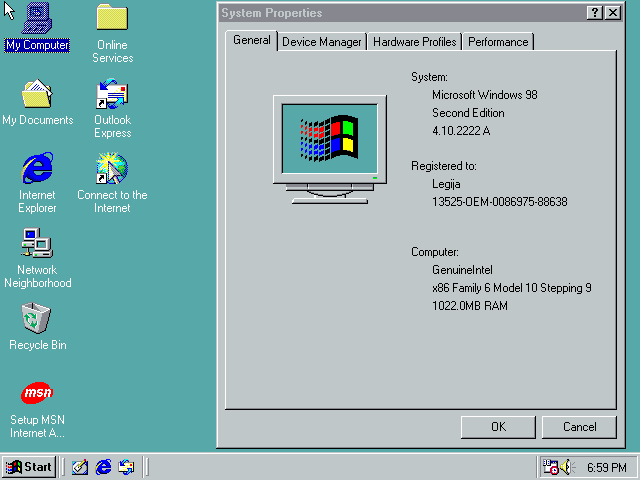The width and height of the screenshot is (640, 480).
Task: Click the 'Second Edition' text
Action: 468,113
